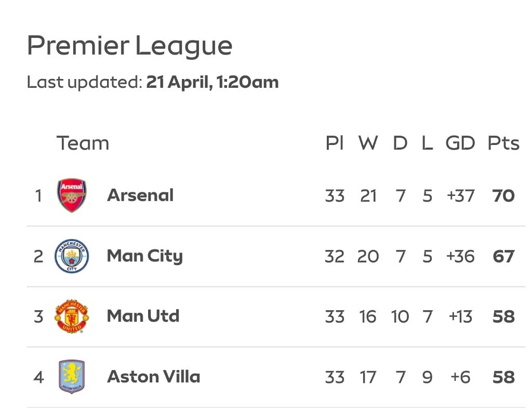Image resolution: width=532 pixels, height=410 pixels.
Task: Open the Aston Villa team link
Action: pyautogui.click(x=153, y=376)
